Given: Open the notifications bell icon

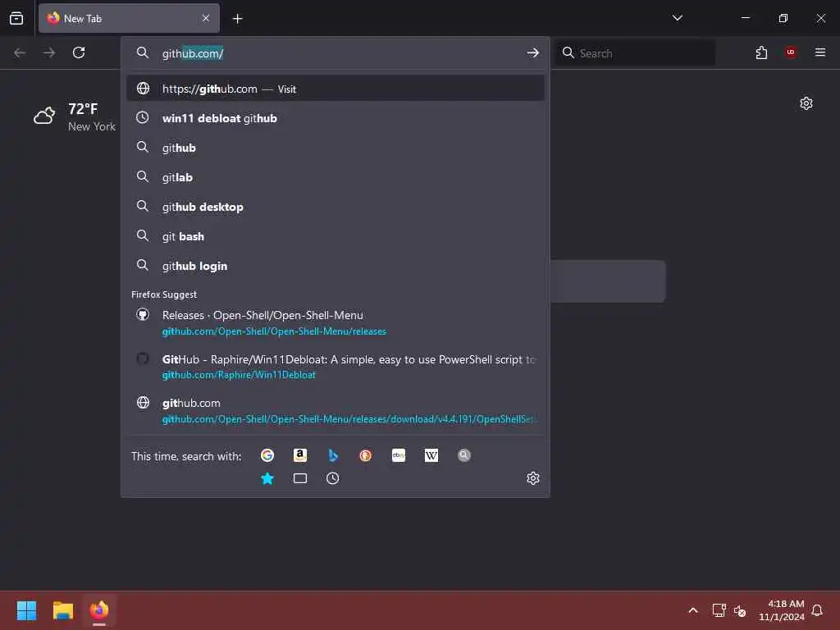Looking at the screenshot, I should (x=817, y=610).
